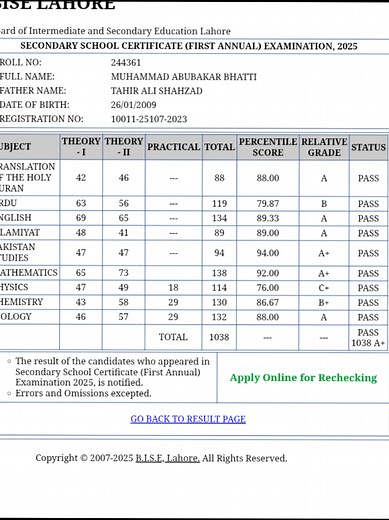Click the Physics total 114 cell

coord(219,288)
